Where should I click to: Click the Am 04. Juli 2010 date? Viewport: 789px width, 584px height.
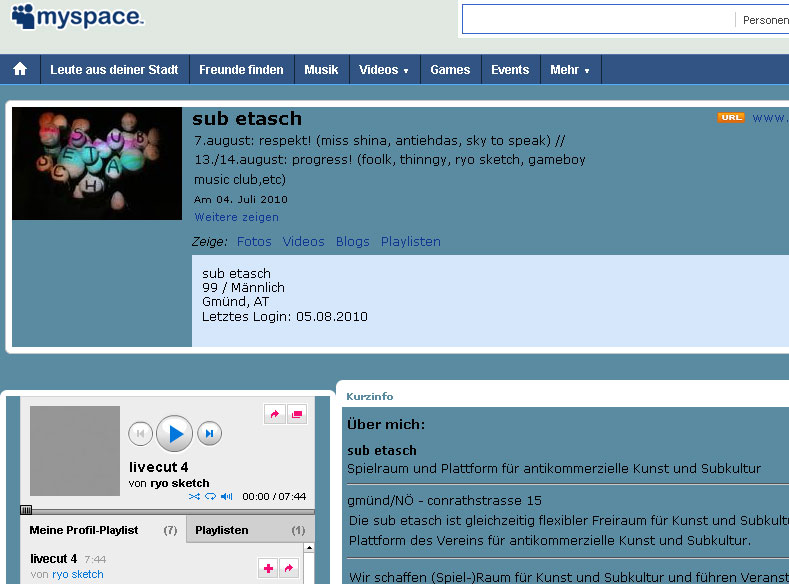coord(241,199)
